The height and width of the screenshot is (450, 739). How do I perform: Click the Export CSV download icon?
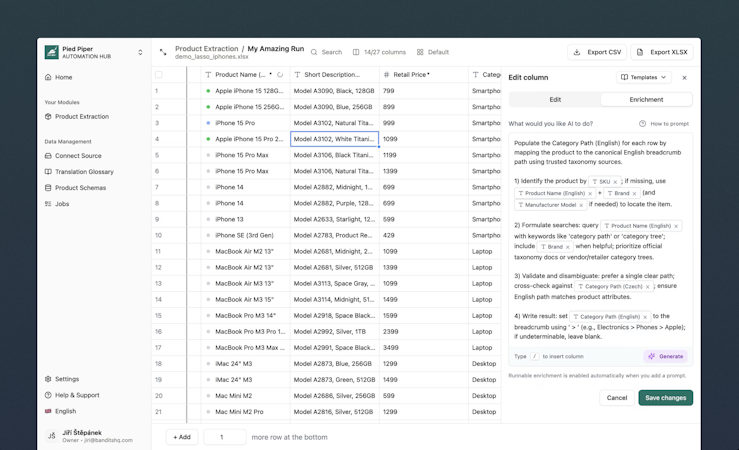(x=577, y=52)
